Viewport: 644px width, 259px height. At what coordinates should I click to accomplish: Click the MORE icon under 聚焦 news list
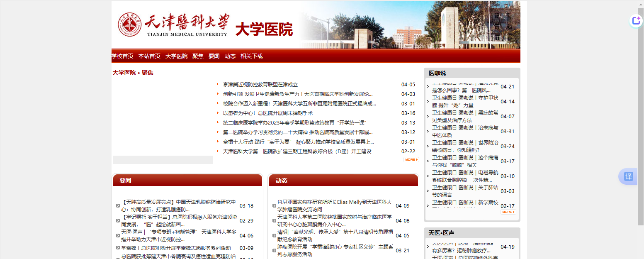click(x=411, y=160)
